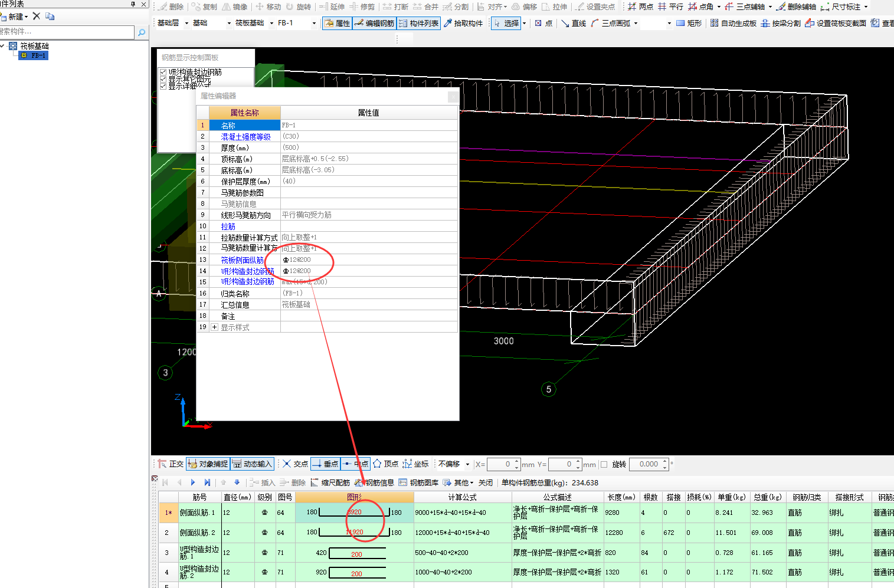Uncheck U形构造封边钢筋 display checkbox
Viewport: 894px width, 588px height.
point(163,72)
